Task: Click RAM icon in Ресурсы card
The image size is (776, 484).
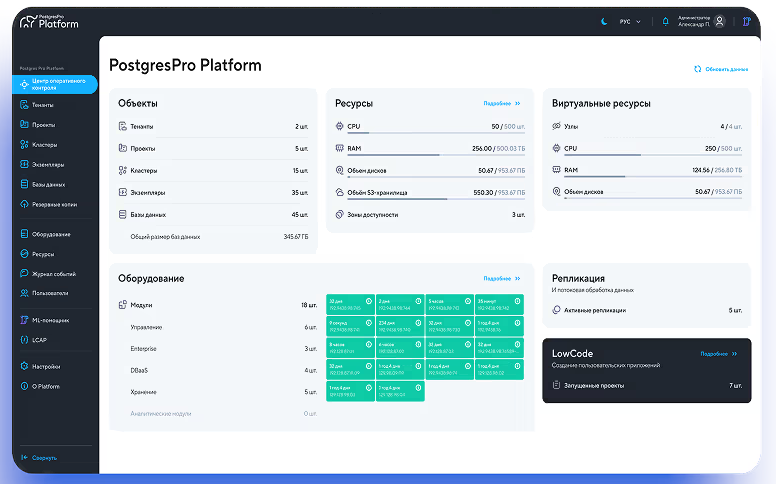Action: pyautogui.click(x=340, y=148)
